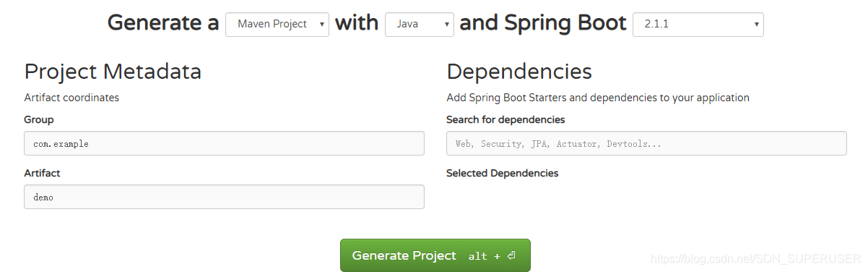
Task: Click the Group input field
Action: [224, 143]
